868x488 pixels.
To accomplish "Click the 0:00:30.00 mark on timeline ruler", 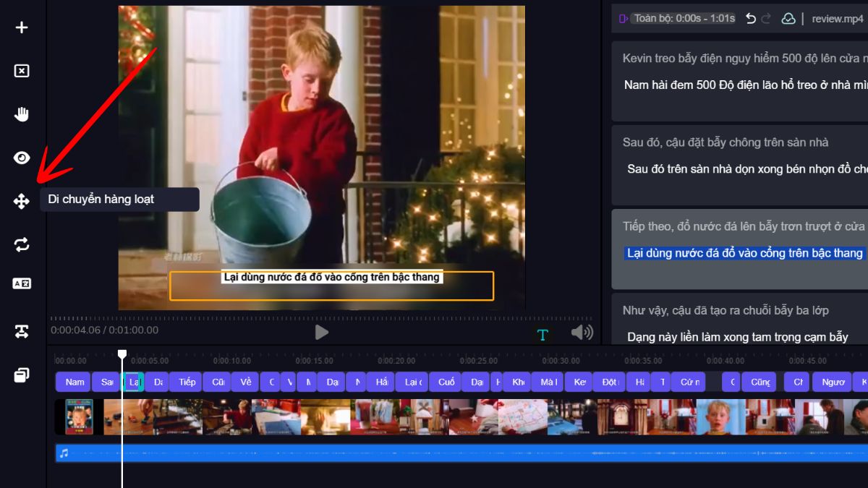I will click(x=561, y=361).
